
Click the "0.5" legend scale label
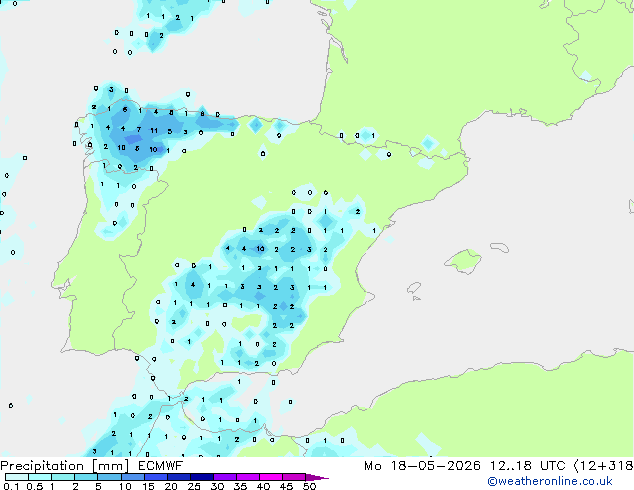35,486
